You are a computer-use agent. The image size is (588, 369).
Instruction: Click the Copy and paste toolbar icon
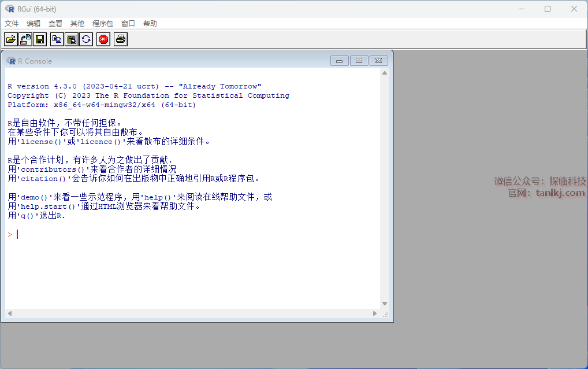[x=86, y=39]
